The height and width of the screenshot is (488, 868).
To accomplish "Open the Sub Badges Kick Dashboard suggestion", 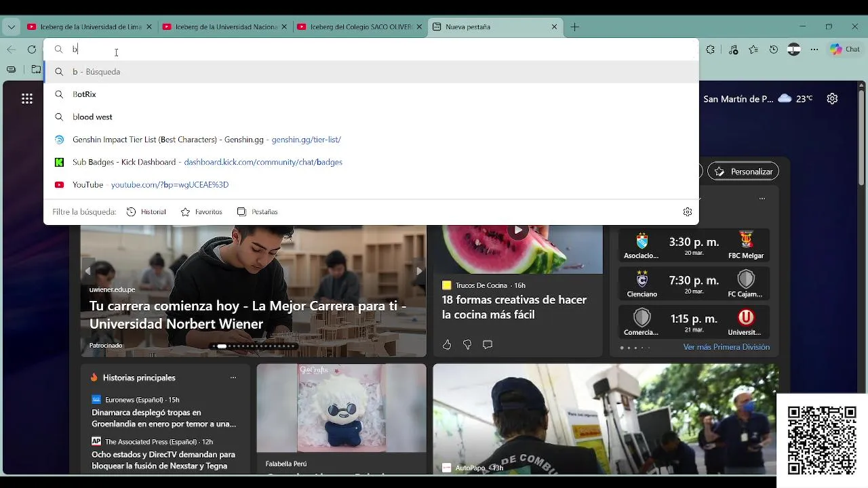I will click(371, 162).
